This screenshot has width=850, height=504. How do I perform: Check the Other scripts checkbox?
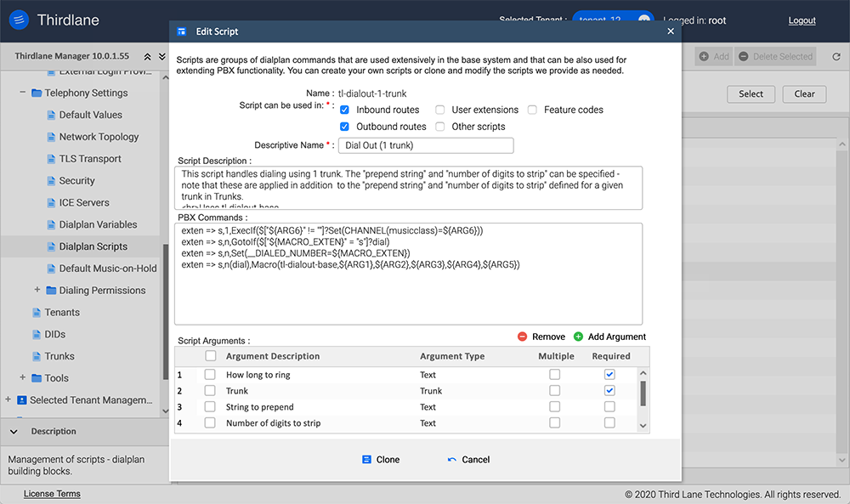440,127
